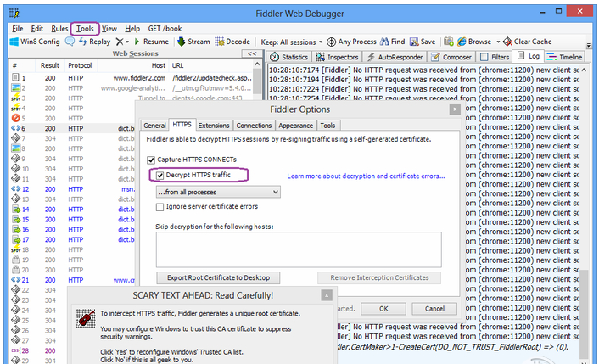Image resolution: width=599 pixels, height=364 pixels.
Task: Open the View menu
Action: (109, 29)
